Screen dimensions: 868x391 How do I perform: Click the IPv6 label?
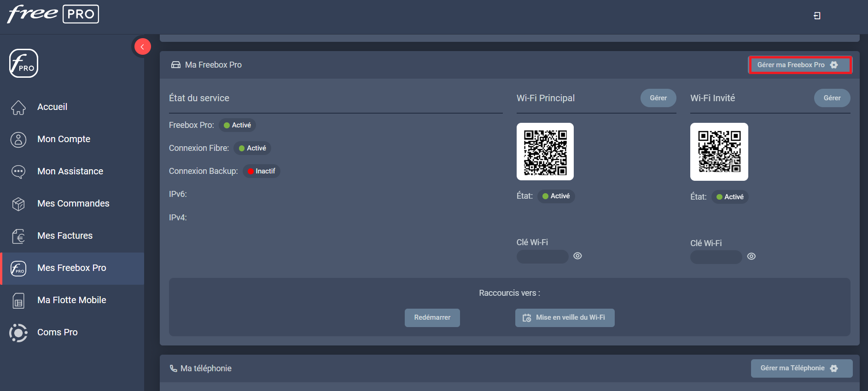[178, 194]
